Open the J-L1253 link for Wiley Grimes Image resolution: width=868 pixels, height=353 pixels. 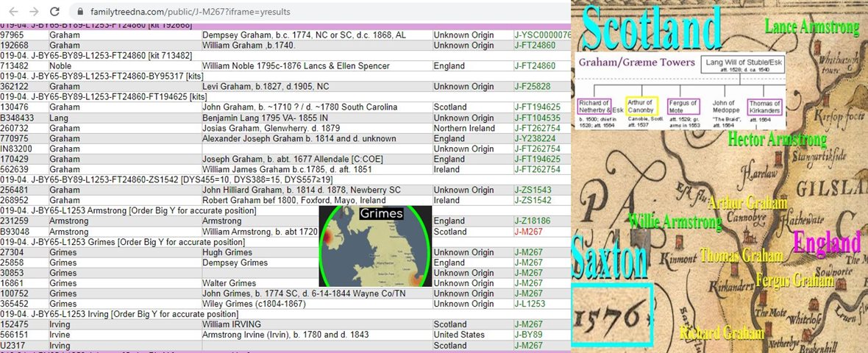pyautogui.click(x=530, y=304)
